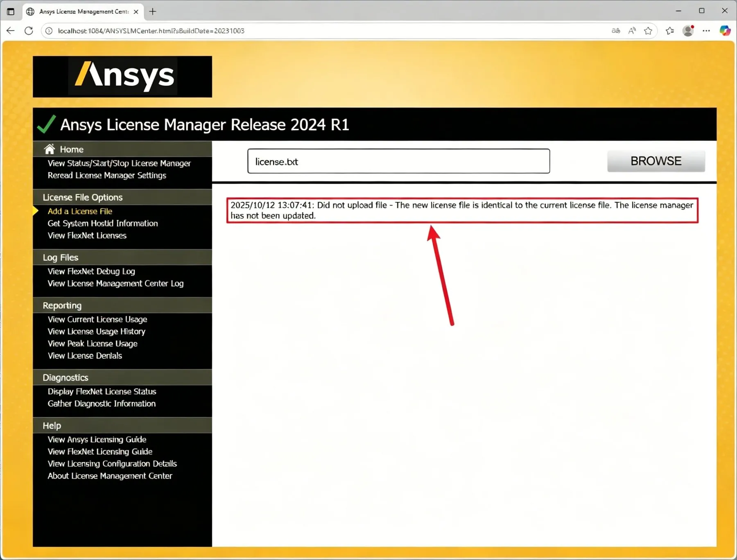Open About License Management Center
This screenshot has width=737, height=560.
click(110, 476)
